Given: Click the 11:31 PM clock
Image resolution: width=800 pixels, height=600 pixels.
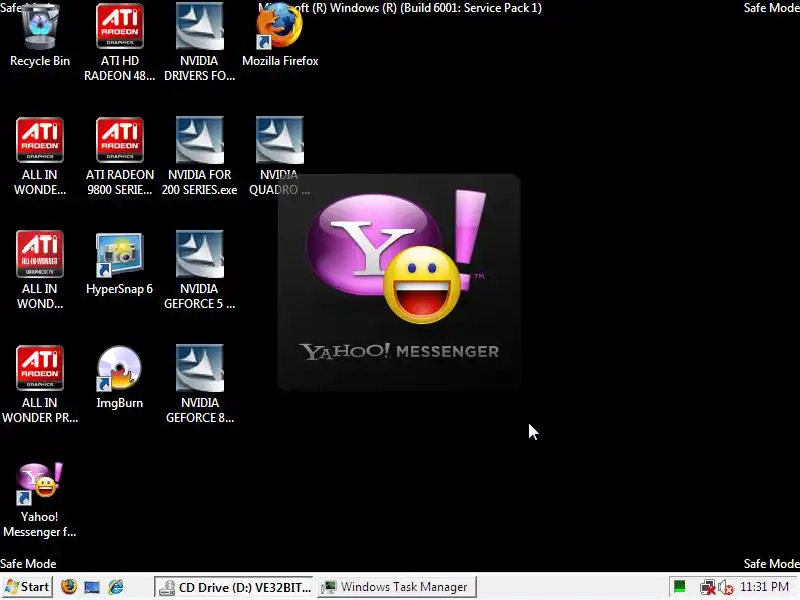Looking at the screenshot, I should [x=764, y=587].
